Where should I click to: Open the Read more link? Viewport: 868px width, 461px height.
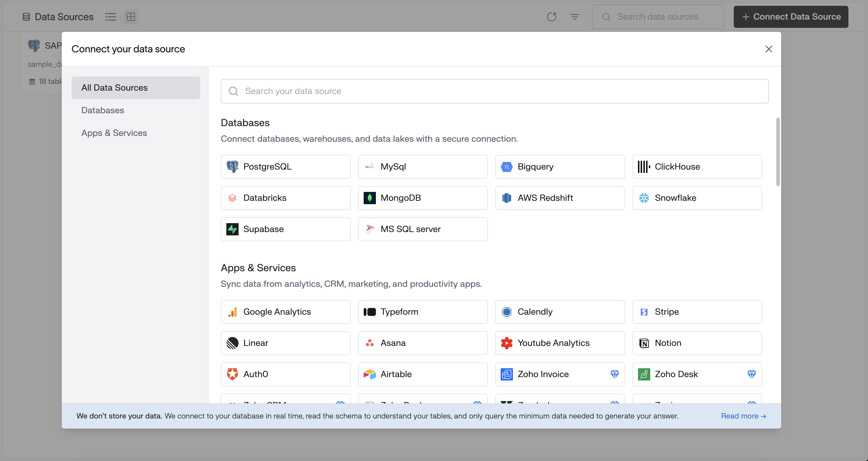pos(743,416)
